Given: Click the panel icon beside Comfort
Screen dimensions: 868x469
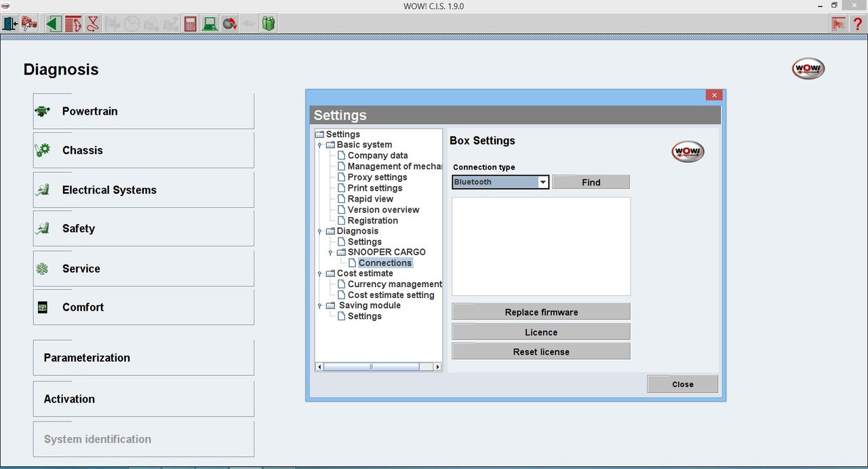Looking at the screenshot, I should (42, 307).
